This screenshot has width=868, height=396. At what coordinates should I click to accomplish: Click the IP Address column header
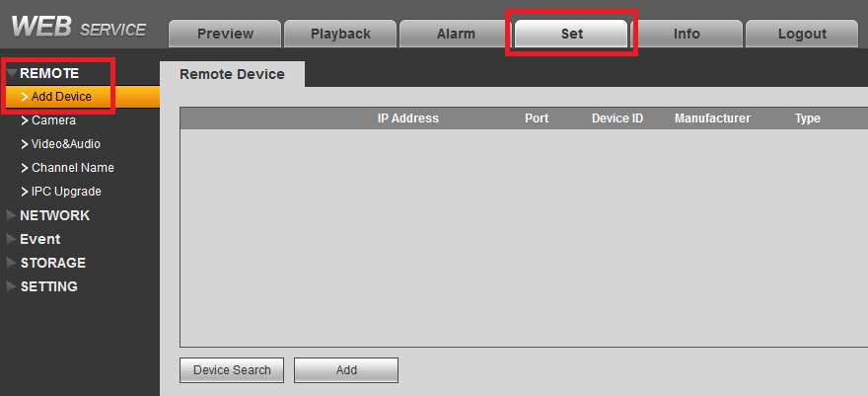408,119
